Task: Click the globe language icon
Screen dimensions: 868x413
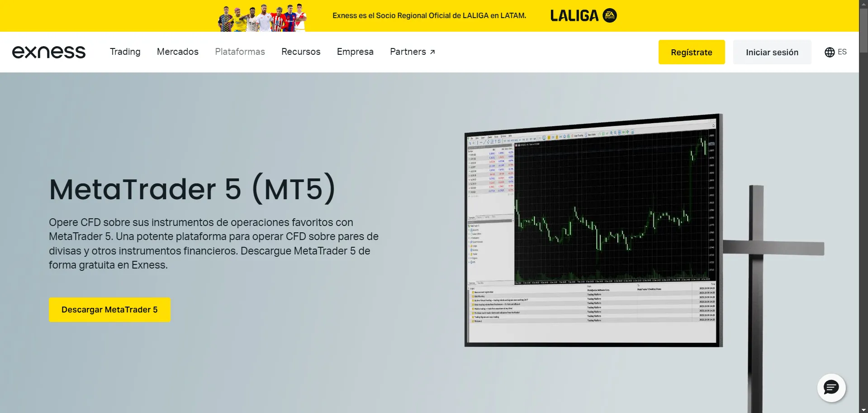Action: (830, 52)
